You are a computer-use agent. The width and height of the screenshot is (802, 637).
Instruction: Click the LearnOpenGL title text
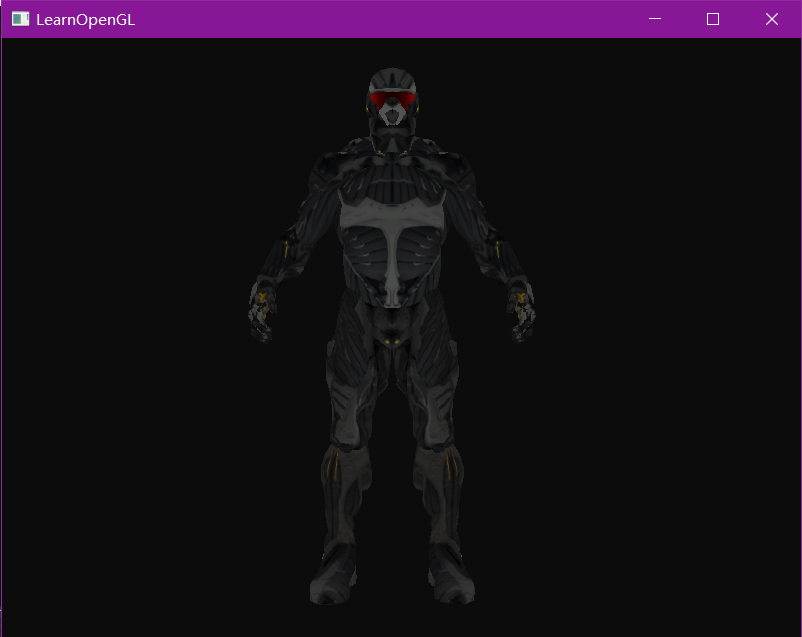85,20
